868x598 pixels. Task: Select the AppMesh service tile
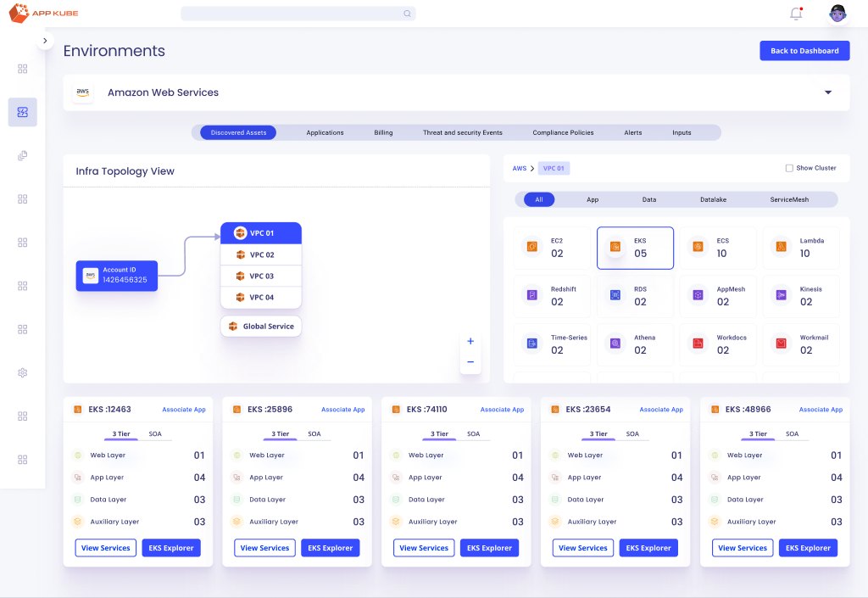(718, 296)
